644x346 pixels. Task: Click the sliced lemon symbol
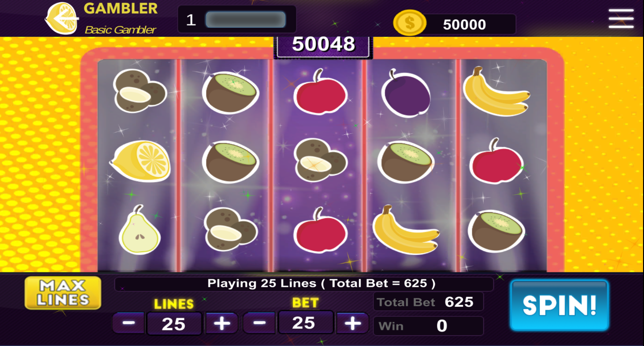[140, 161]
